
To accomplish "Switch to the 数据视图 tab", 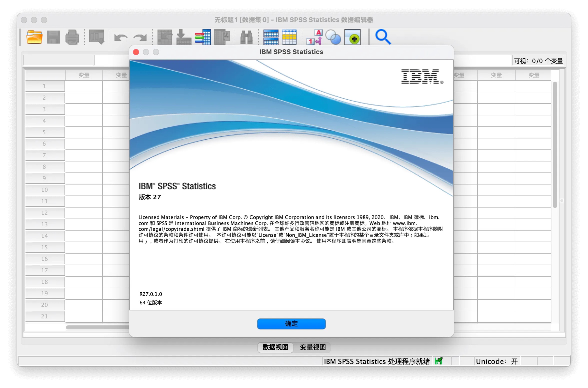I will pos(275,347).
